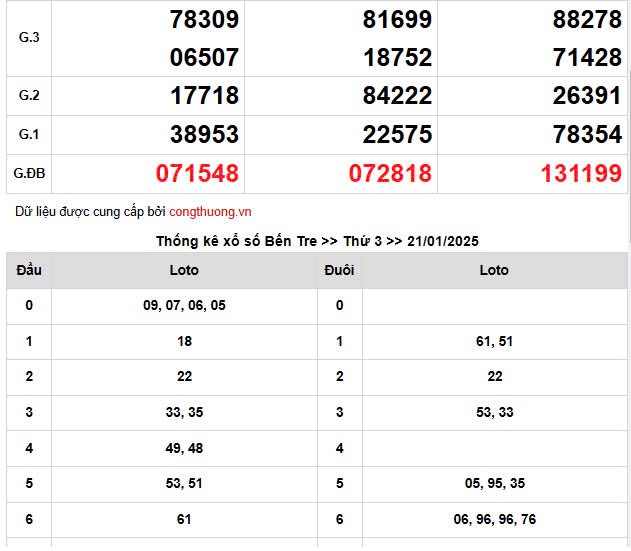
Task: Click the Đuôi column header
Action: click(x=339, y=270)
